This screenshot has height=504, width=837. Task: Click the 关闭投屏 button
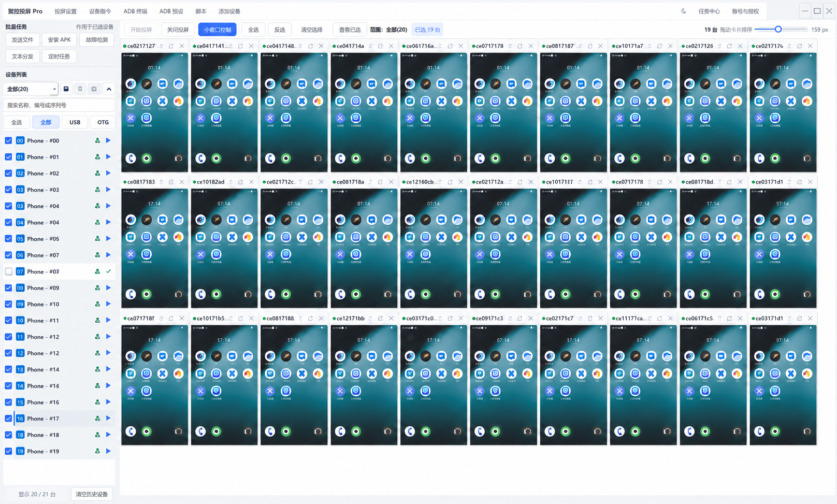[x=178, y=30]
